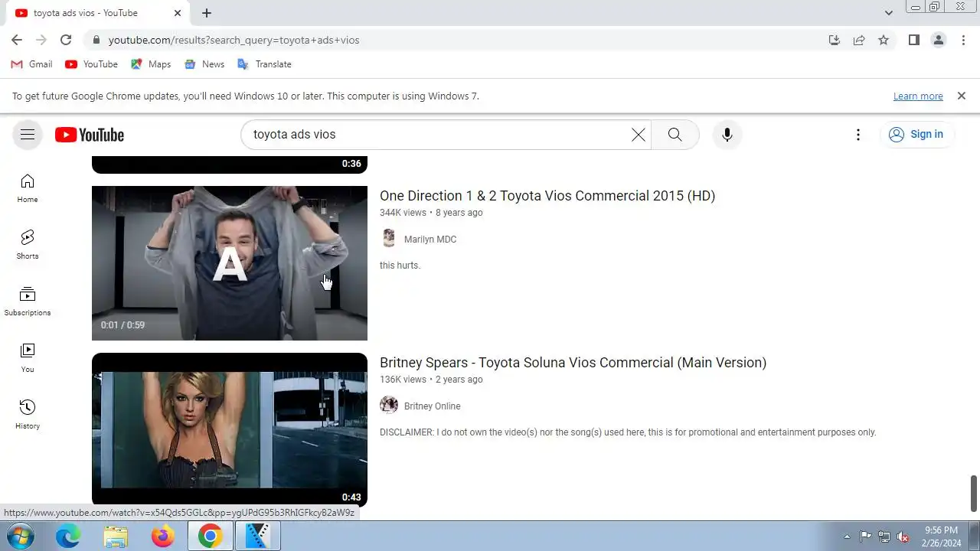Open Britney Spears Toyota Soluna Vios title
This screenshot has width=980, height=551.
[x=573, y=363]
